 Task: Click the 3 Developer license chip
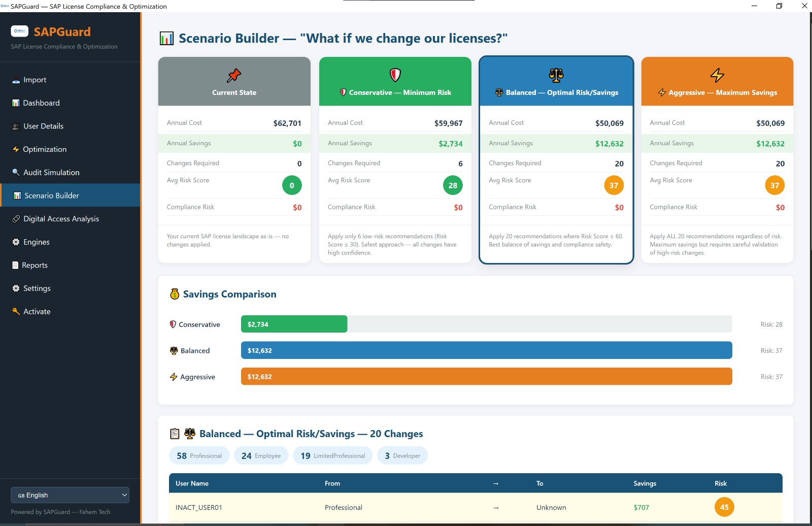(402, 455)
